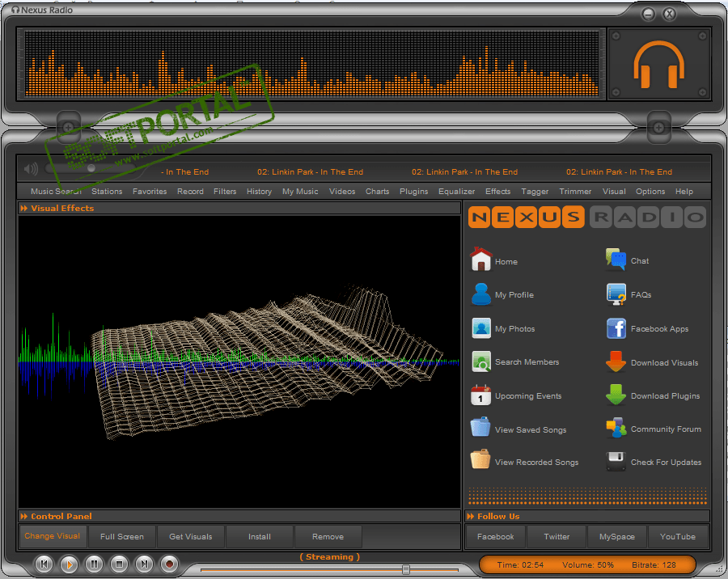The image size is (728, 579).
Task: Click the spectrum analyzer display
Action: 311,64
